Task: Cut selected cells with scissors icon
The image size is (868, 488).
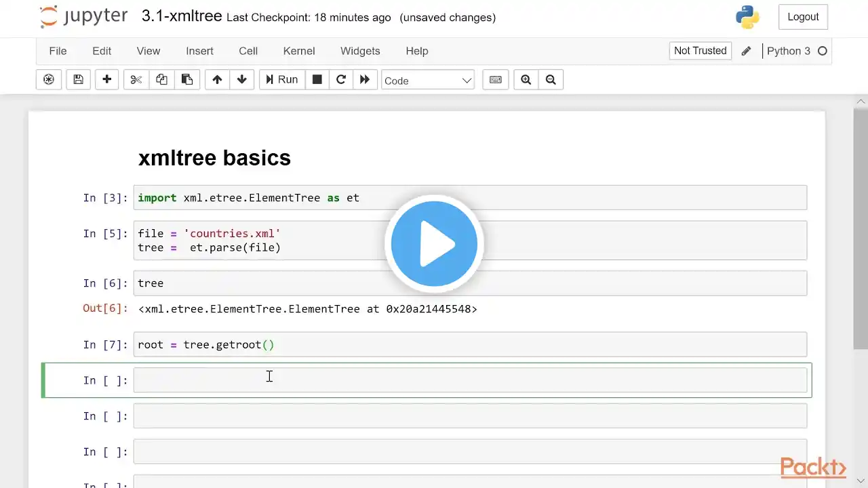Action: [x=136, y=80]
